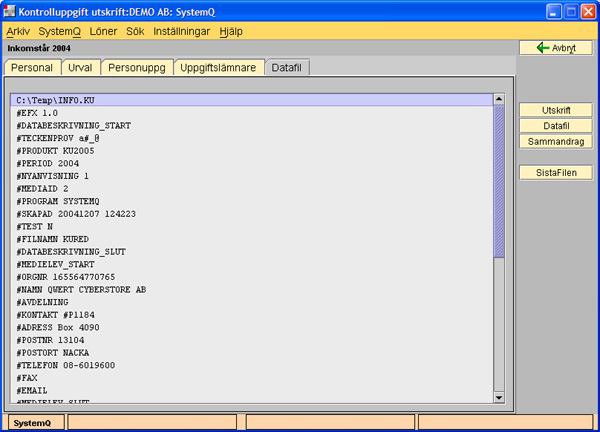The height and width of the screenshot is (432, 600).
Task: Open the Hjälp menu
Action: pyautogui.click(x=230, y=31)
